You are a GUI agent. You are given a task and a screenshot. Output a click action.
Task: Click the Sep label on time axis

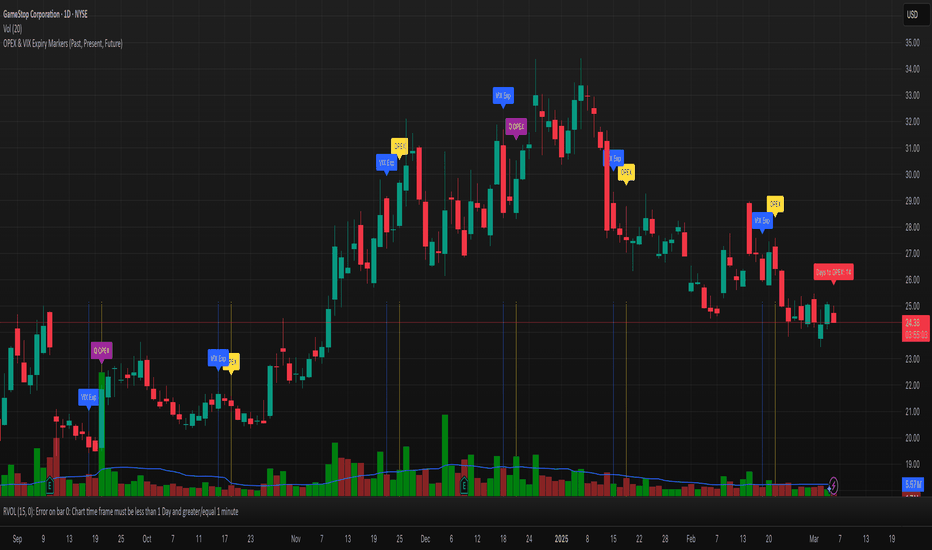pos(17,539)
